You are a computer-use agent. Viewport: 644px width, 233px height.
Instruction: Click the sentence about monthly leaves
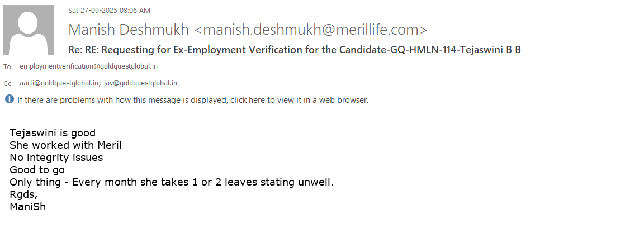click(x=171, y=182)
